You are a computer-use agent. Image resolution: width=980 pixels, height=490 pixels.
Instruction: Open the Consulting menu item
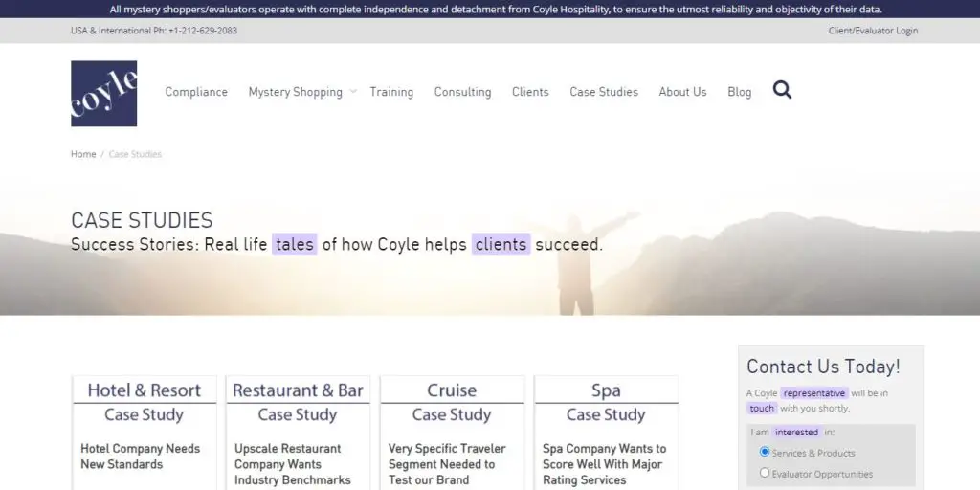tap(462, 92)
